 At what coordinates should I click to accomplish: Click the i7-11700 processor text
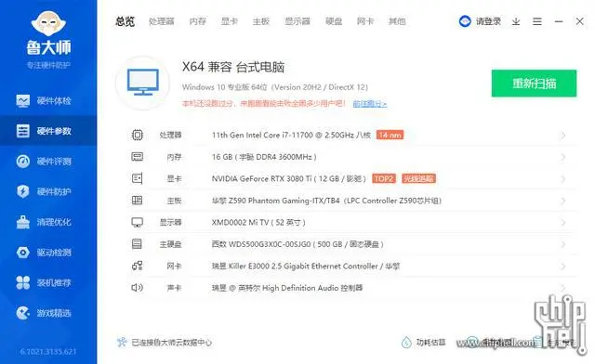click(x=291, y=135)
